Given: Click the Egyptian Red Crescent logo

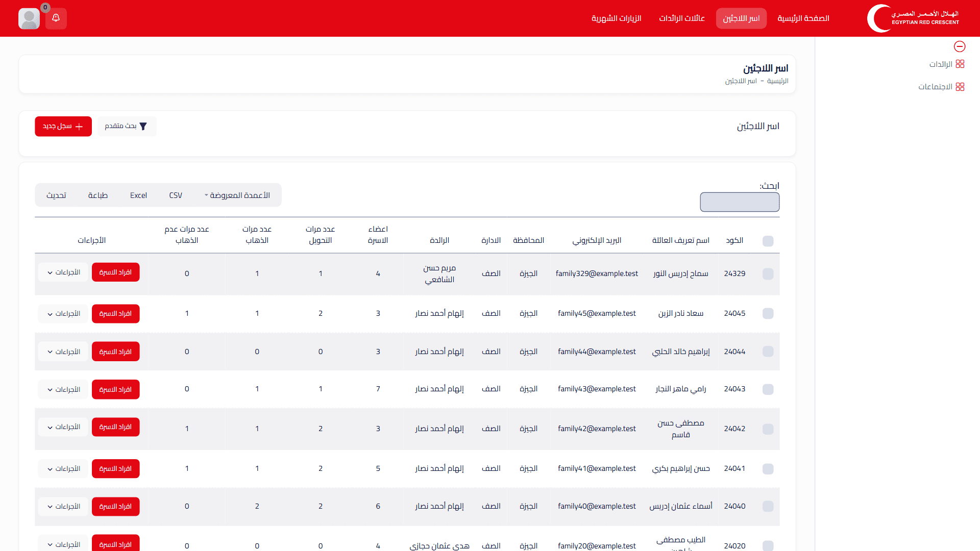Looking at the screenshot, I should (913, 18).
